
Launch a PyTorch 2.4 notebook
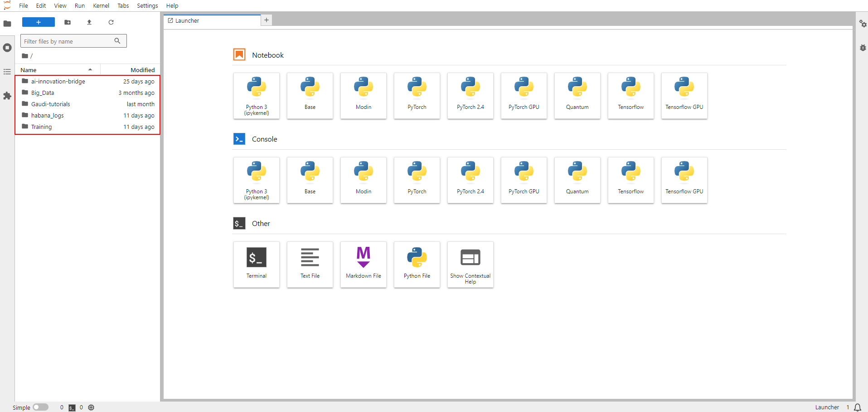(x=470, y=96)
